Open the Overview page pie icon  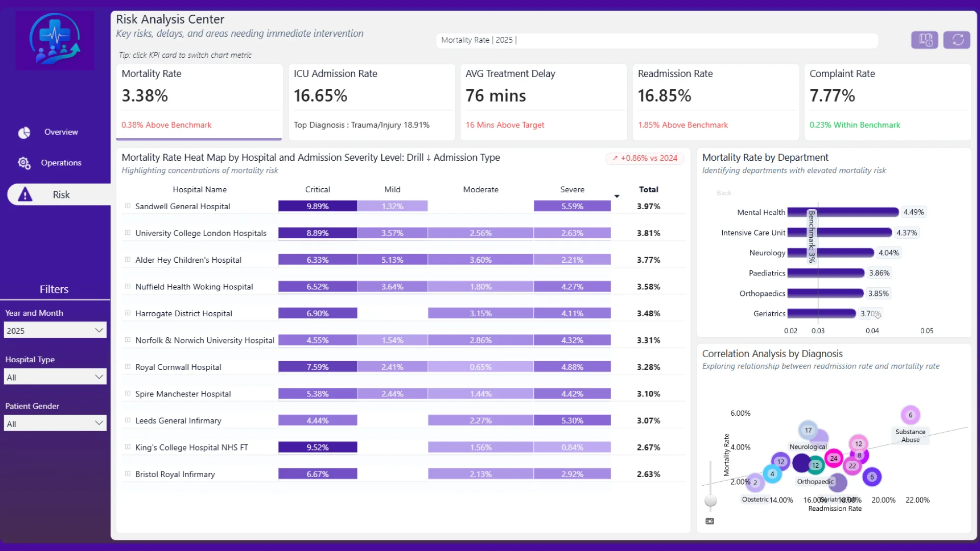(24, 133)
